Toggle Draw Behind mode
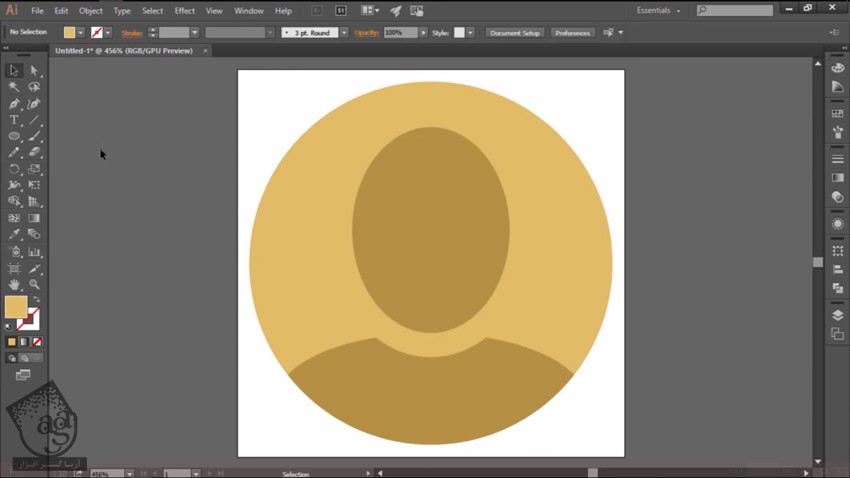The height and width of the screenshot is (478, 850). (x=24, y=358)
